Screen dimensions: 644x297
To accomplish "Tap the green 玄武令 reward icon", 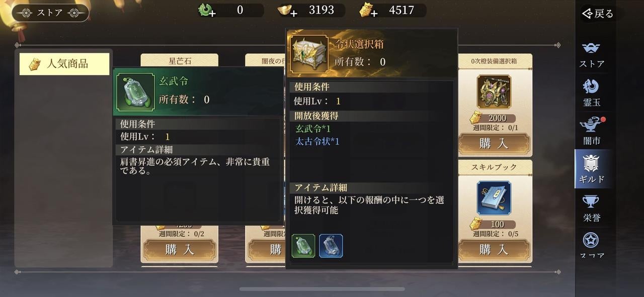I will [x=303, y=246].
